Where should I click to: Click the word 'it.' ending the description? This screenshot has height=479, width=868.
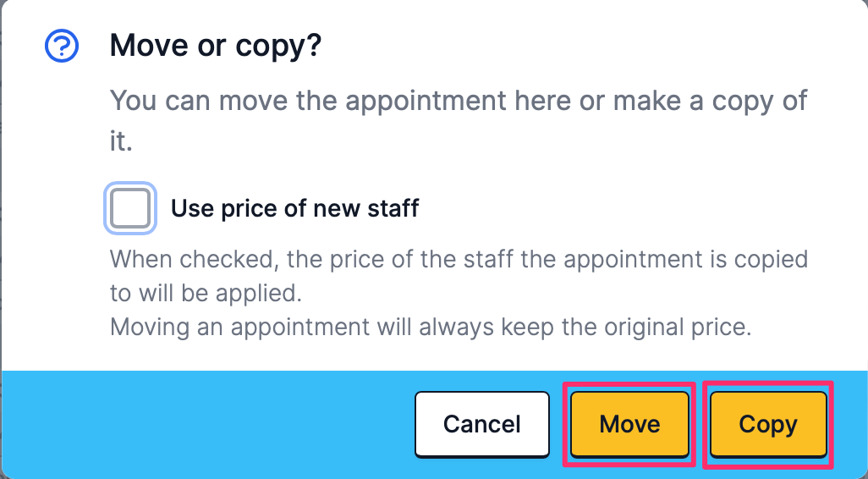pos(121,141)
